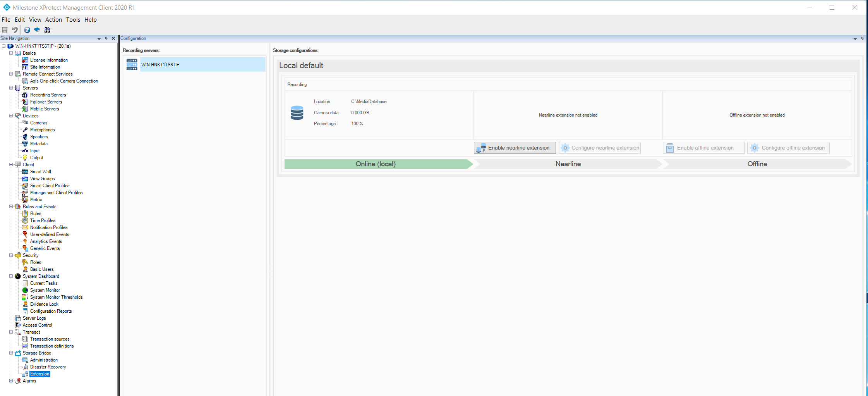Click the Matrix icon
This screenshot has height=396, width=868.
25,200
